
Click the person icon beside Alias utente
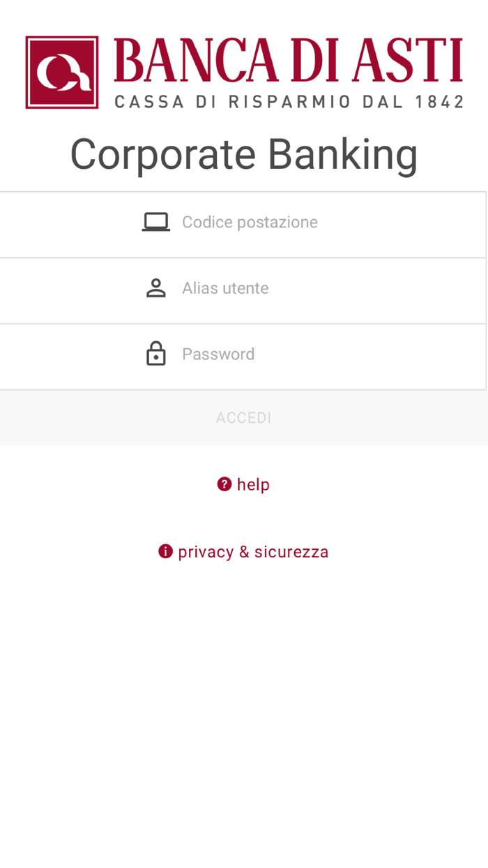tap(155, 287)
